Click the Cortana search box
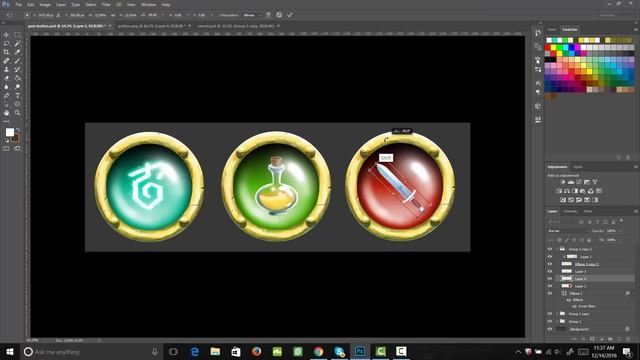640x360 pixels. (92, 351)
